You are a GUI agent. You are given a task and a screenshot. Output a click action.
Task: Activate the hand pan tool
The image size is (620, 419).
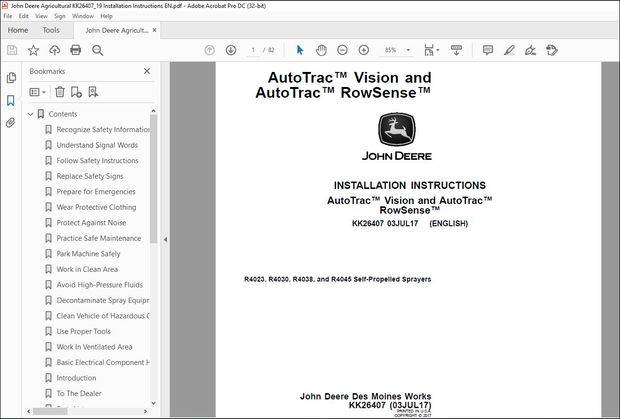pyautogui.click(x=321, y=50)
